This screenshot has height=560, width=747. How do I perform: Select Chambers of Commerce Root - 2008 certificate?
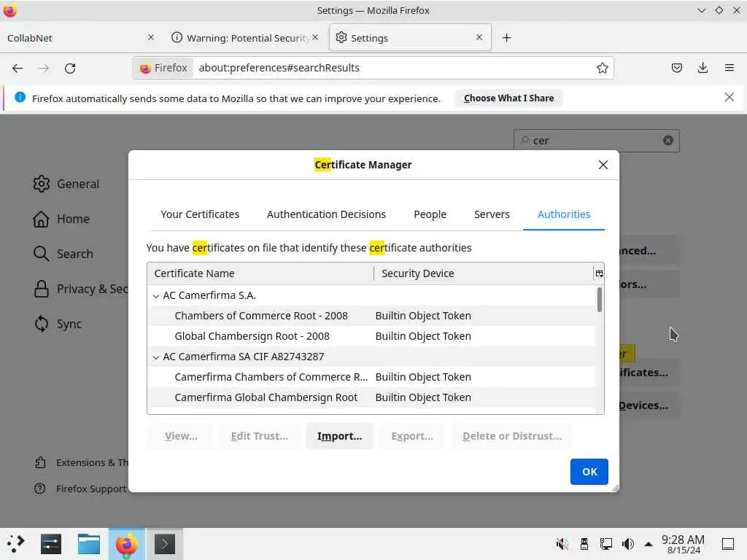point(371,316)
